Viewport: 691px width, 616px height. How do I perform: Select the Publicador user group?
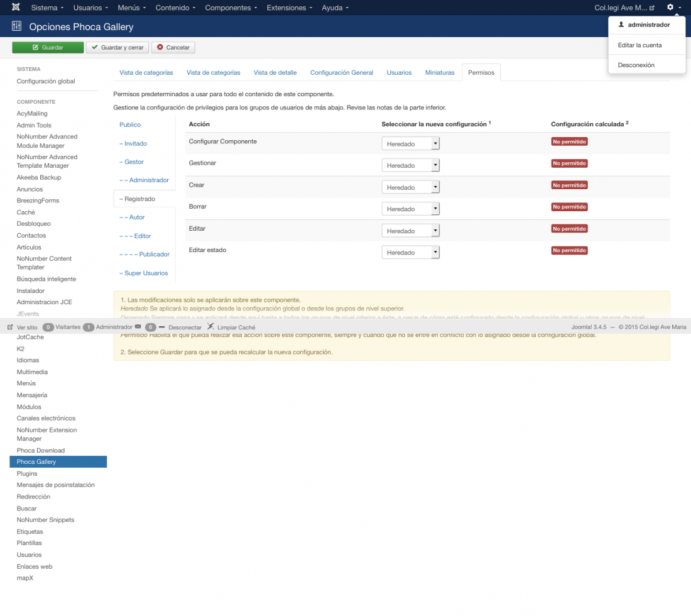click(x=144, y=255)
